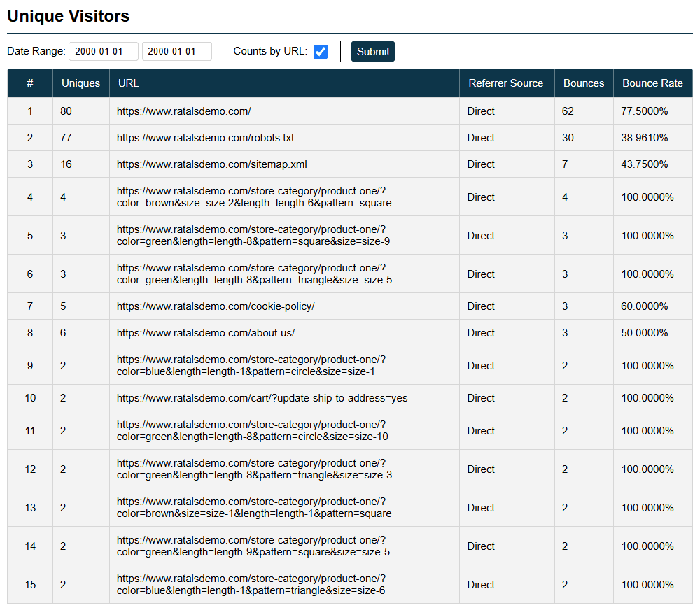Click the bounces value 30

point(568,138)
